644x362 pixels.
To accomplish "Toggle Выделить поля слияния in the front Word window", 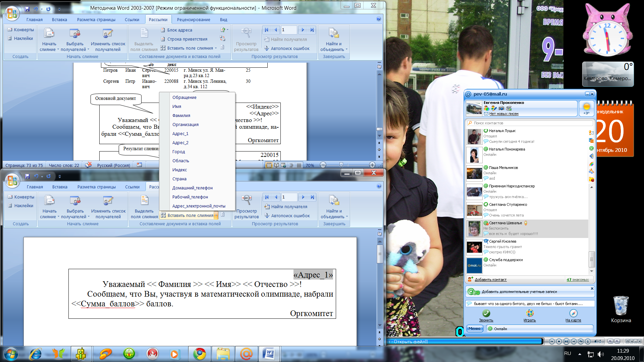I will 144,206.
